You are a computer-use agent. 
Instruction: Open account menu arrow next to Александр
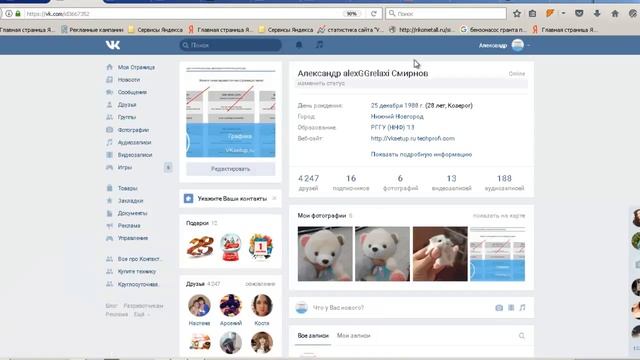(529, 45)
